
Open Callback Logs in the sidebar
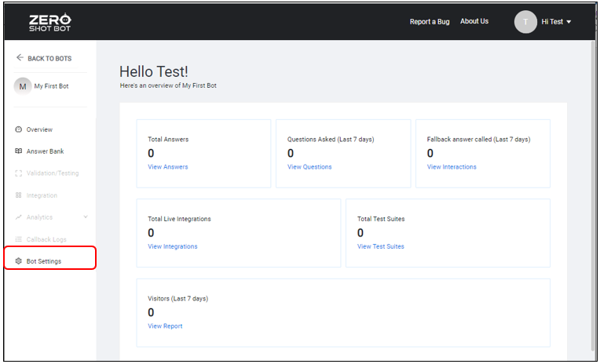46,239
